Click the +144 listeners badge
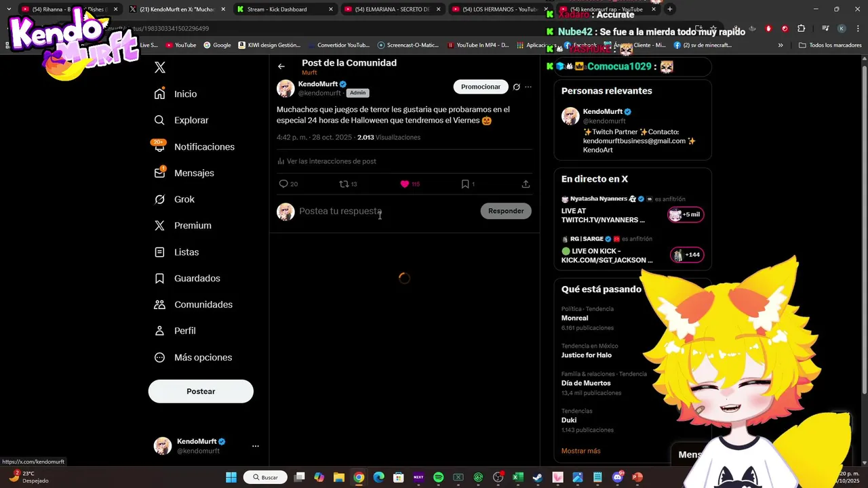 (687, 255)
